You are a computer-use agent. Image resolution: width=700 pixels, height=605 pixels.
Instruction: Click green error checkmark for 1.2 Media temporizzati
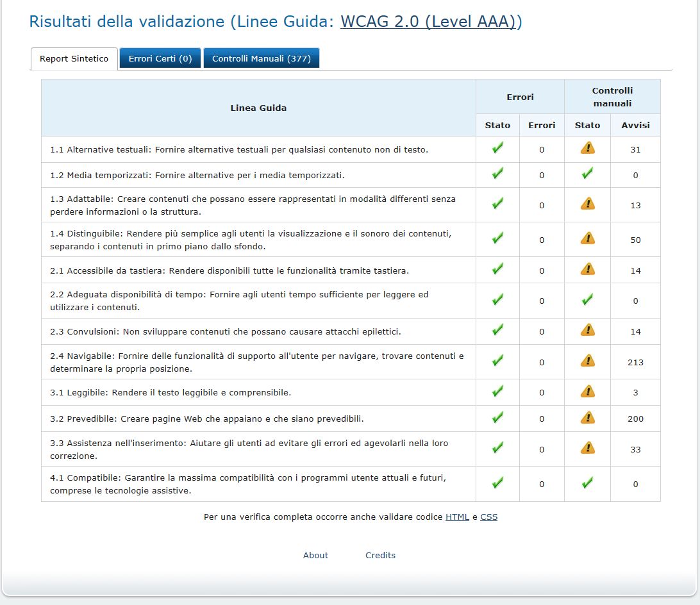pos(497,174)
